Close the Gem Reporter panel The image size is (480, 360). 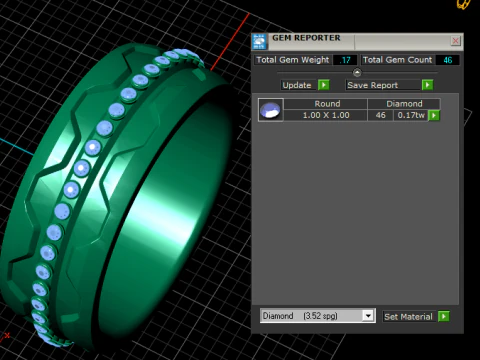coord(455,41)
